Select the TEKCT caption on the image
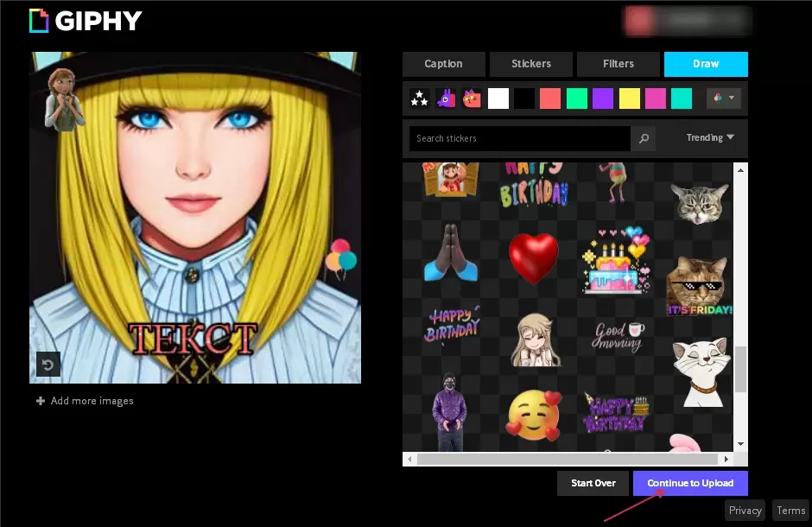The image size is (812, 527). [193, 339]
